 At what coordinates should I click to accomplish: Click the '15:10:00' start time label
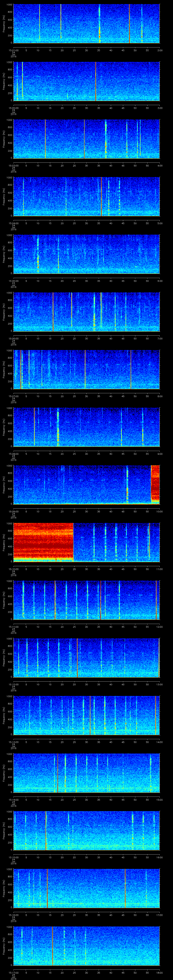click(x=13, y=569)
